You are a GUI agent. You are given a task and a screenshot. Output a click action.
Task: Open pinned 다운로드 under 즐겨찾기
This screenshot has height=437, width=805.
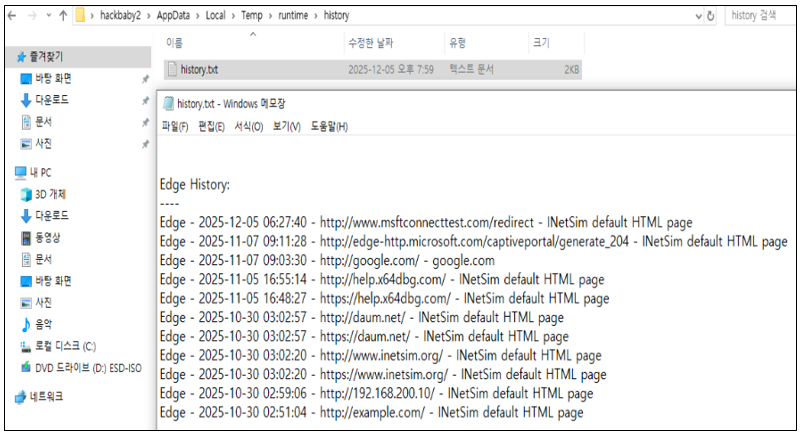(51, 100)
